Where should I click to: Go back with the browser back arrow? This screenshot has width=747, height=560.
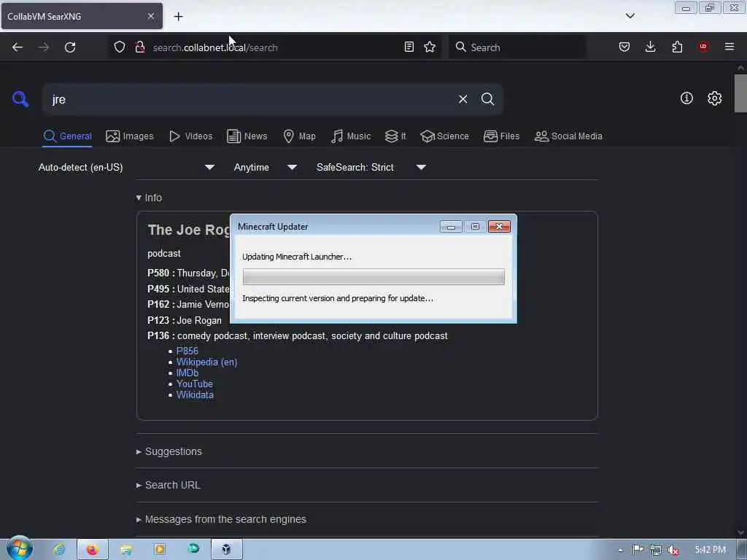(x=18, y=47)
